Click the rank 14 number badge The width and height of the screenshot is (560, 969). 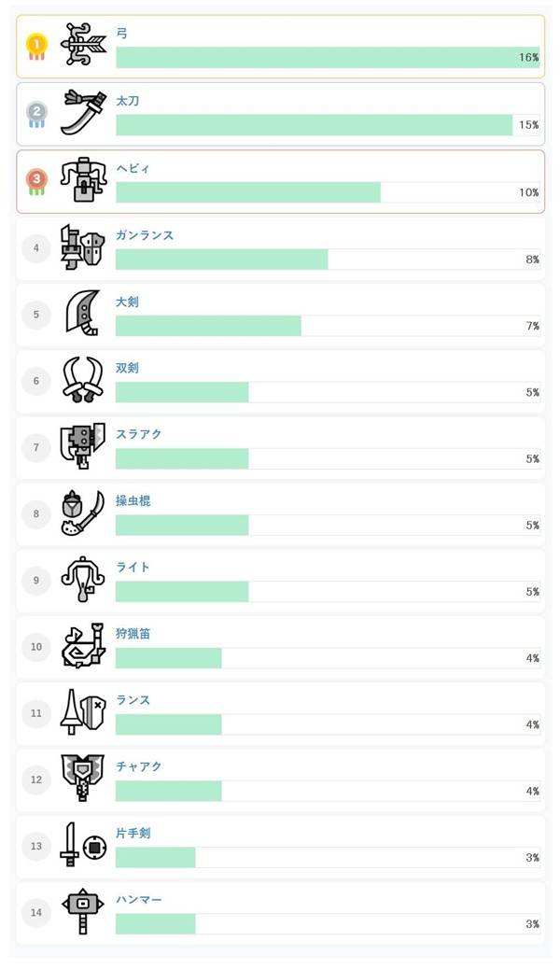[x=36, y=912]
